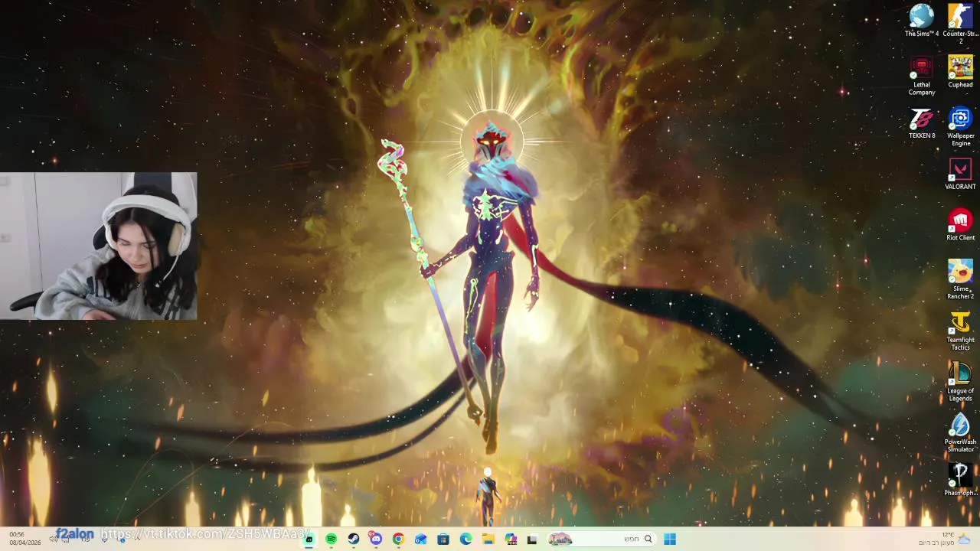Select the Riot Client desktop shortcut
Viewport: 980px width, 551px height.
coord(960,225)
